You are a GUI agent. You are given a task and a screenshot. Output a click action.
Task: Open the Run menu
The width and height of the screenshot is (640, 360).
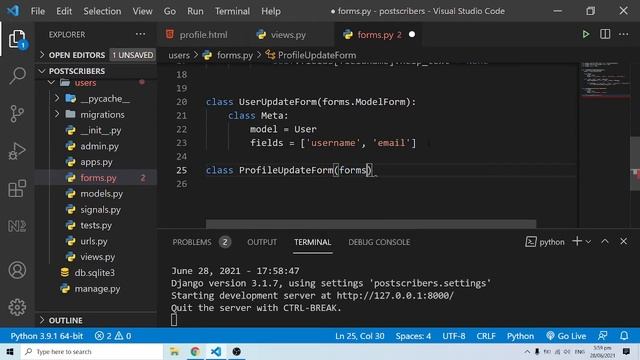click(195, 11)
